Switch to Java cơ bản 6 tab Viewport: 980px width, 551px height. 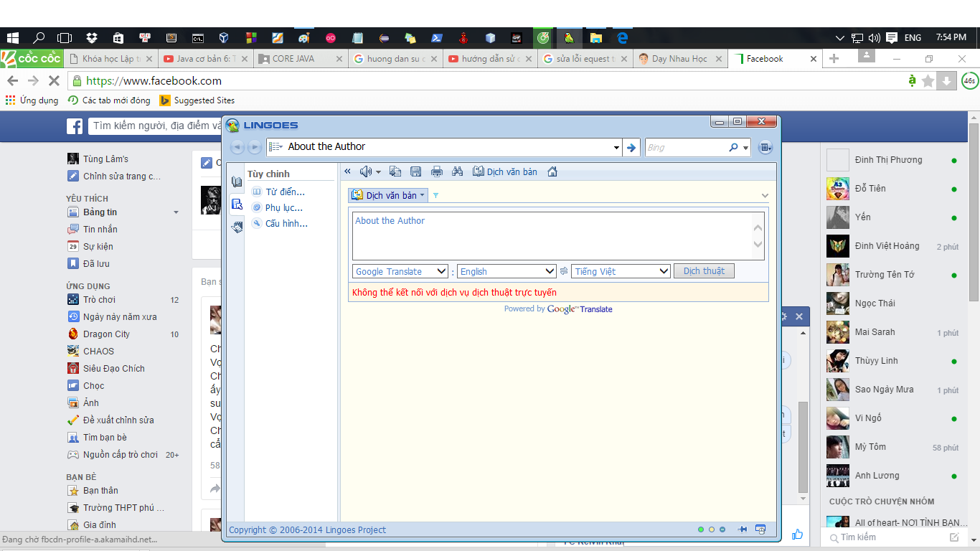[x=205, y=59]
